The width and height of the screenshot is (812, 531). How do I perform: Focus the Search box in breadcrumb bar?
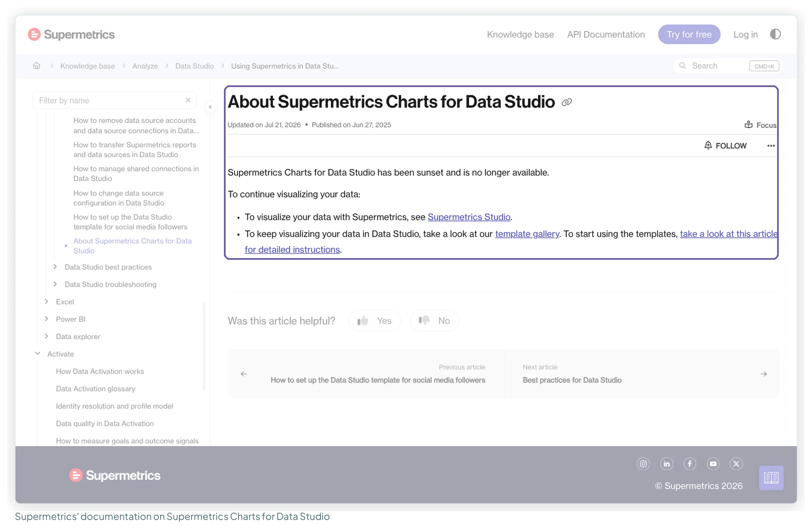(x=727, y=66)
